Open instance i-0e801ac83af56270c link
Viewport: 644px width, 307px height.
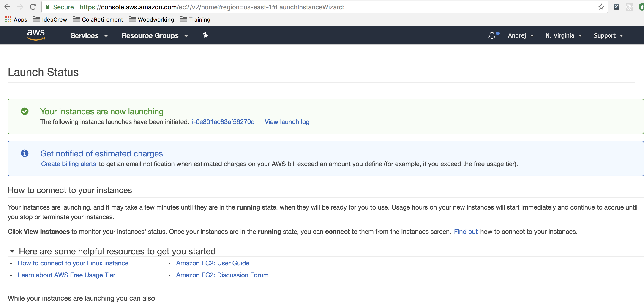(223, 122)
